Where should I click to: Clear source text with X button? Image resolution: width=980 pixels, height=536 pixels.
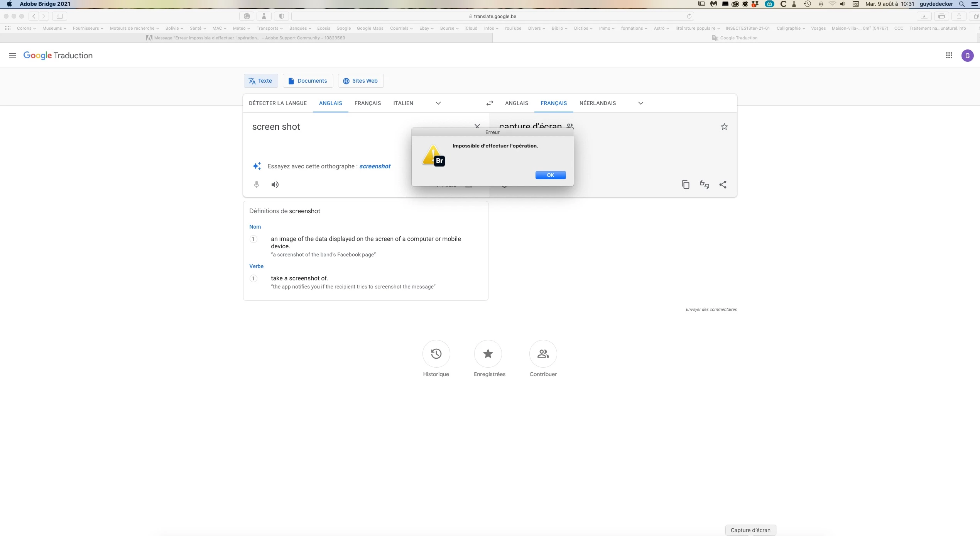pos(477,126)
